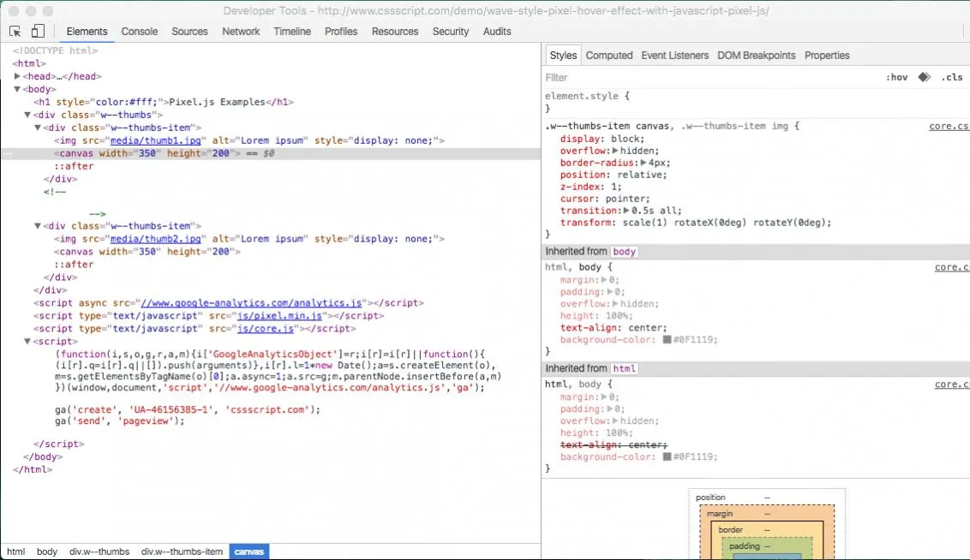Select div.w--thumbs-item in the breadcrumb bar
Image resolution: width=970 pixels, height=560 pixels.
(x=182, y=552)
